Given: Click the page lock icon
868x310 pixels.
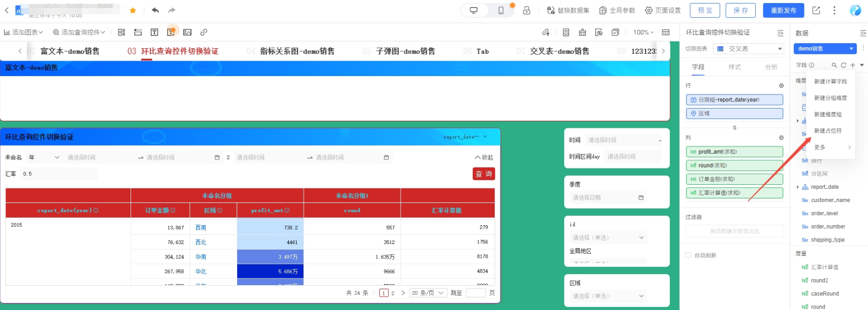Looking at the screenshot, I should pos(527,11).
